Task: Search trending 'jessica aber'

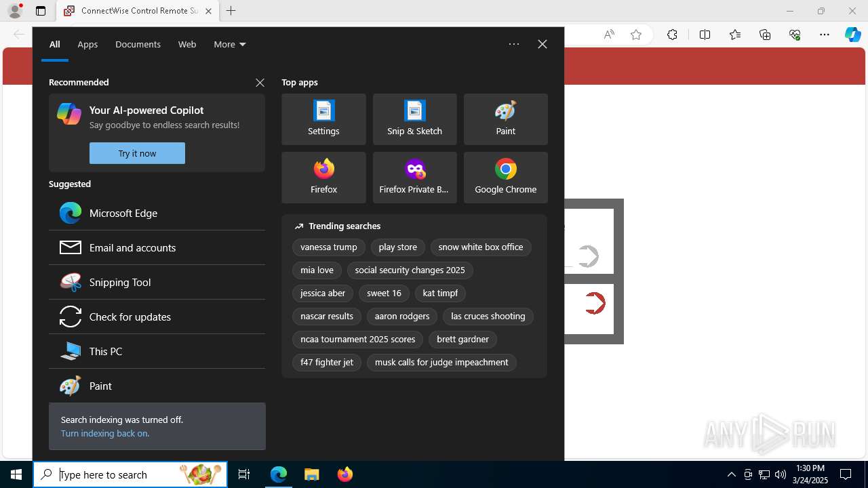Action: (323, 293)
